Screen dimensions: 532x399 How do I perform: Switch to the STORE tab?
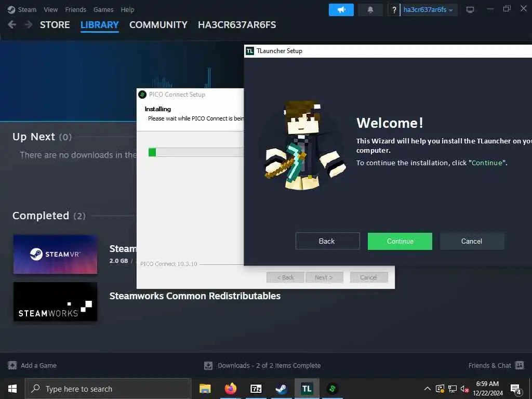[x=55, y=25]
